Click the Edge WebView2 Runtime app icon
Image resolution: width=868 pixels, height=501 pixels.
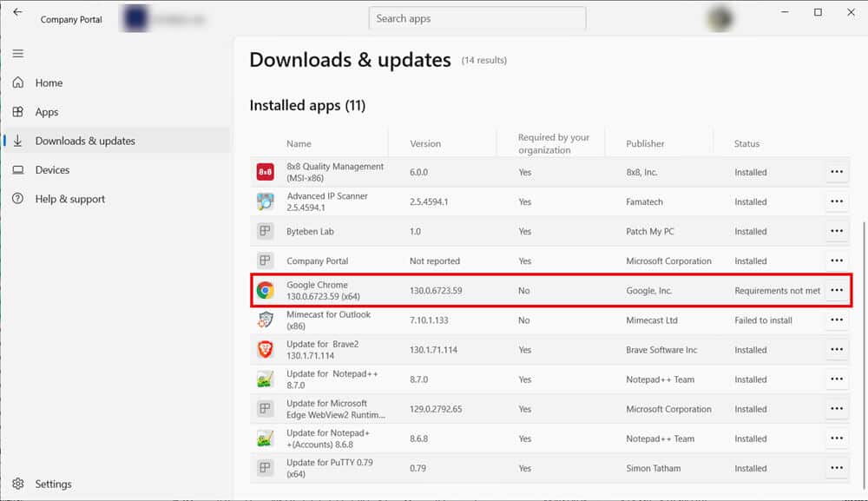click(x=265, y=409)
